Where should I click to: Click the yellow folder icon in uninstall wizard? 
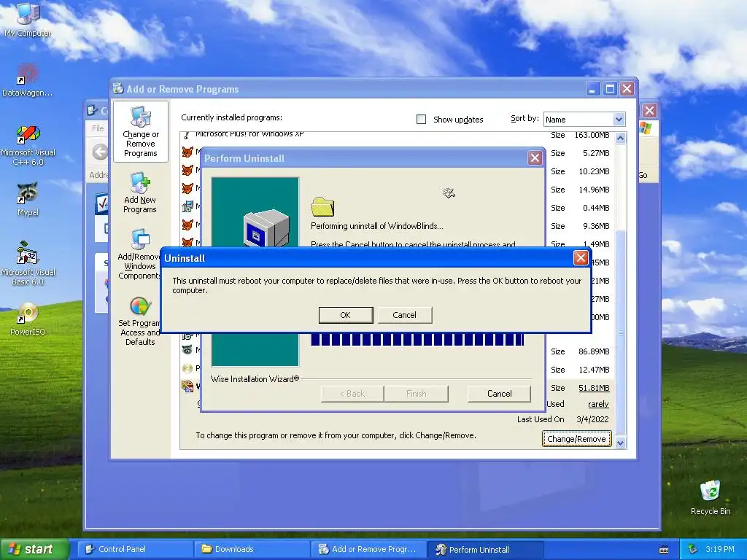(322, 206)
